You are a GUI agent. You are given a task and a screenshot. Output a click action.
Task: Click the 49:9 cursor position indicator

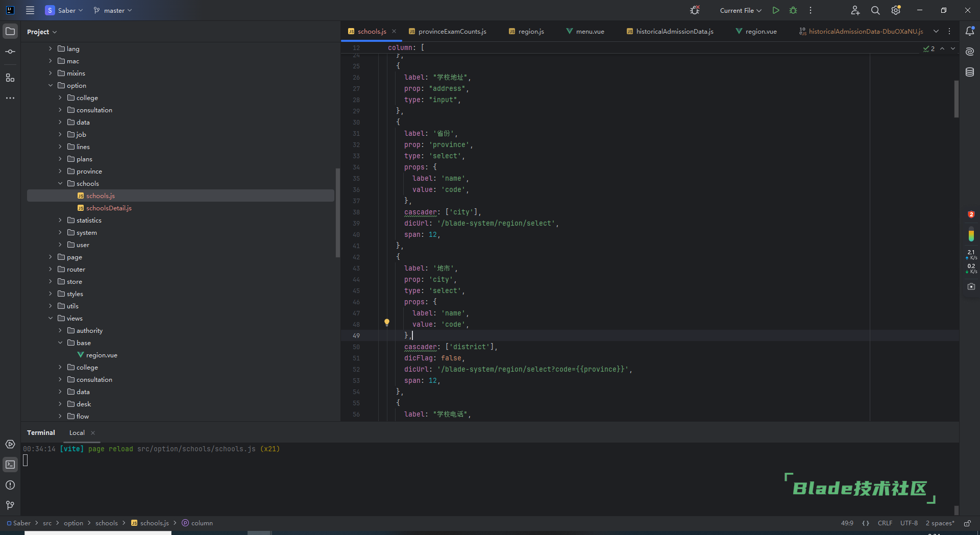pos(847,523)
